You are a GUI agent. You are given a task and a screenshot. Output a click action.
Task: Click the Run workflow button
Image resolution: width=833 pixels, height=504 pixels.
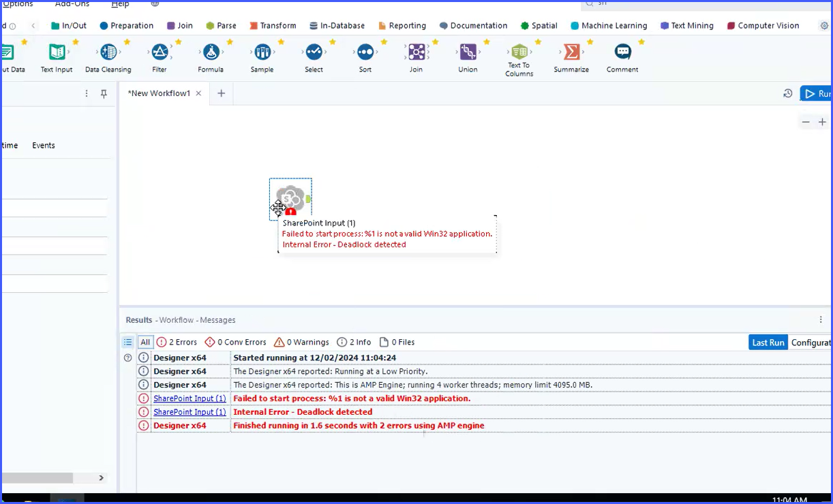coord(817,94)
